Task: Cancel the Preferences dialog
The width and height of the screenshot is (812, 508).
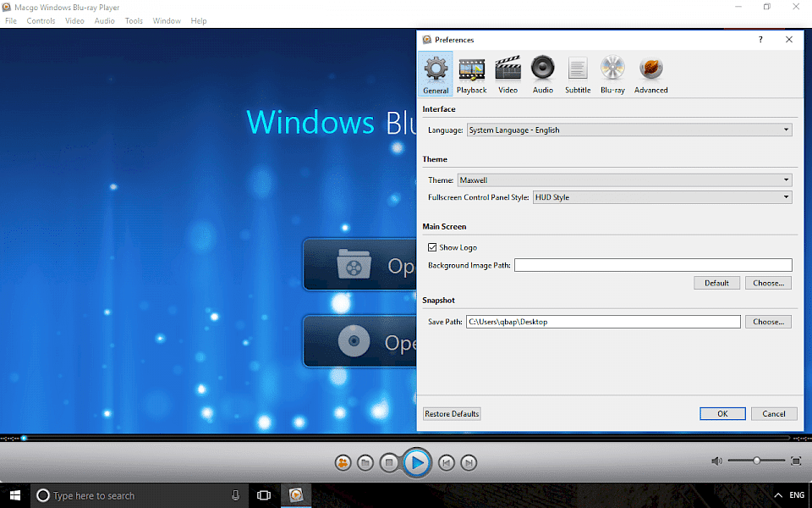Action: [x=774, y=414]
